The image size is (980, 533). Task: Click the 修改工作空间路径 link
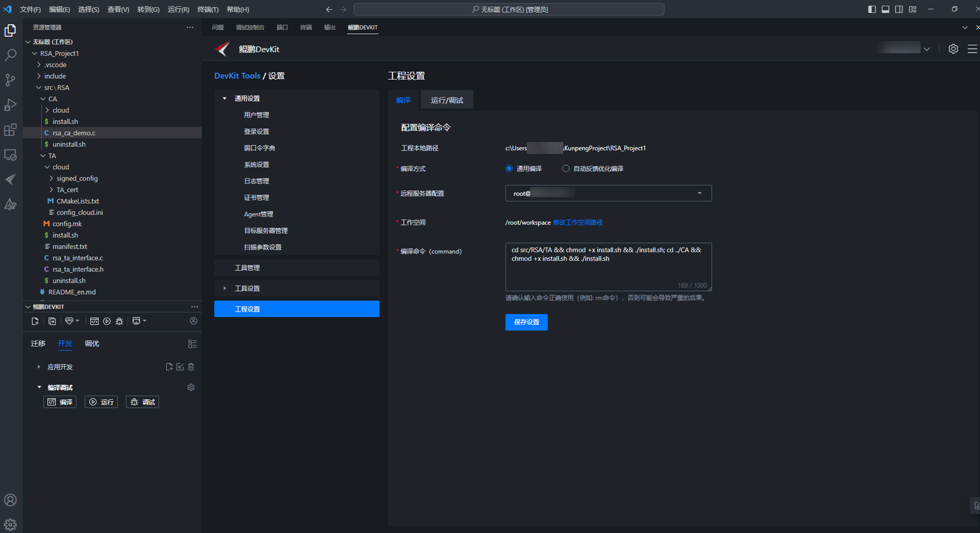point(578,223)
